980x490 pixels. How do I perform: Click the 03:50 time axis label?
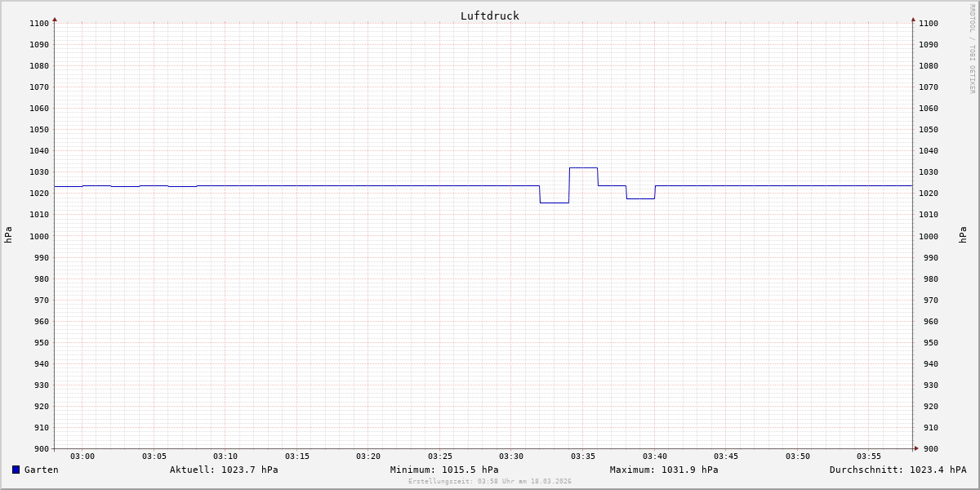coord(798,456)
